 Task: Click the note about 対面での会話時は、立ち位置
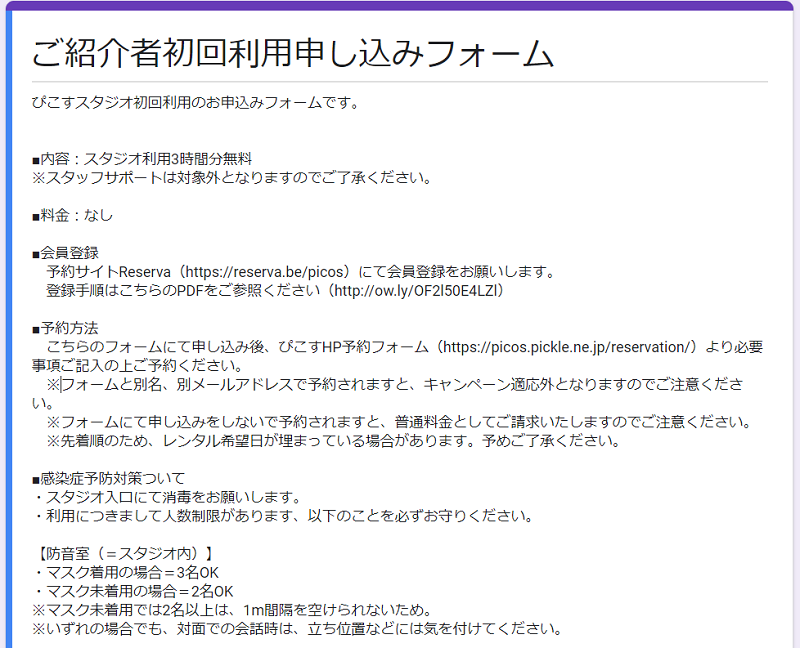point(297,629)
